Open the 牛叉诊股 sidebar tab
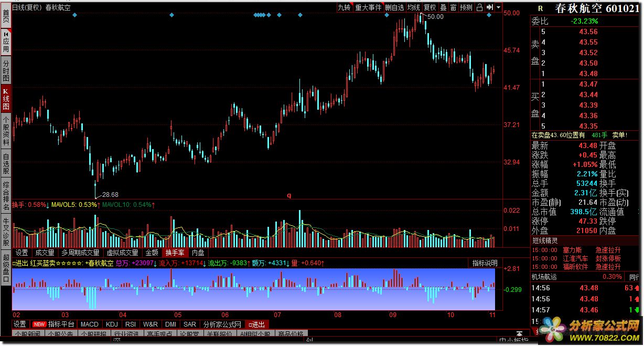The width and height of the screenshot is (644, 346). click(x=6, y=232)
